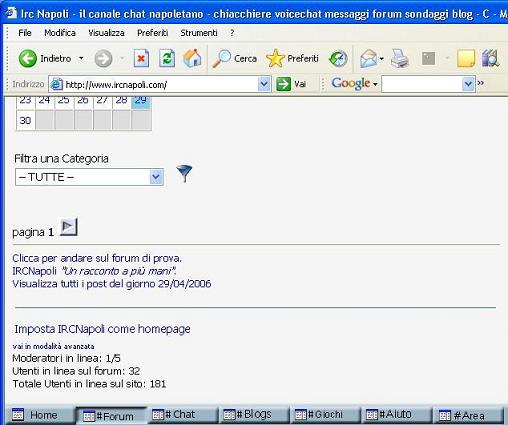
Task: Select day 30 in the calendar
Action: point(26,120)
